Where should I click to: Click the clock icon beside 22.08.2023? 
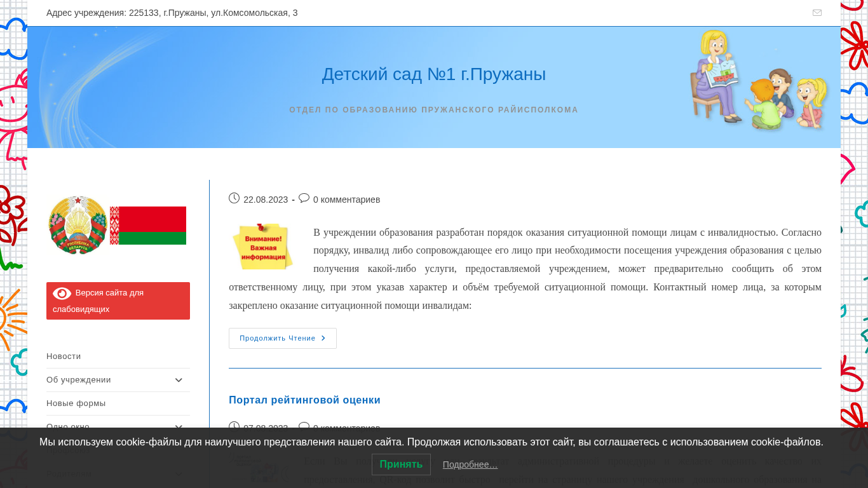coord(234,198)
